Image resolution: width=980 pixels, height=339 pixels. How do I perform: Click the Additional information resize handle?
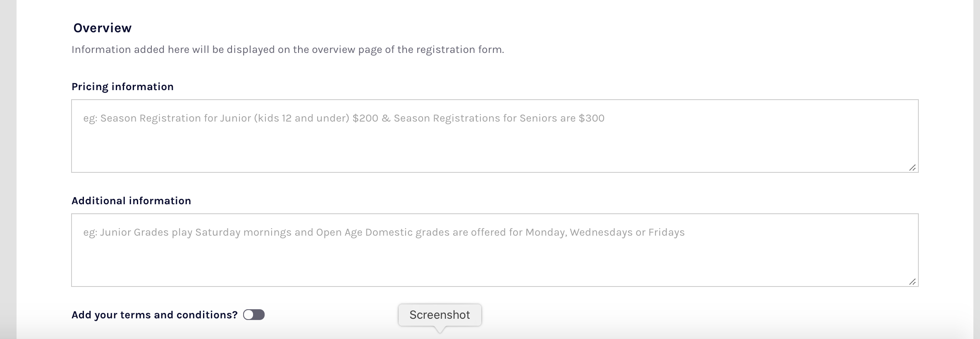point(912,282)
